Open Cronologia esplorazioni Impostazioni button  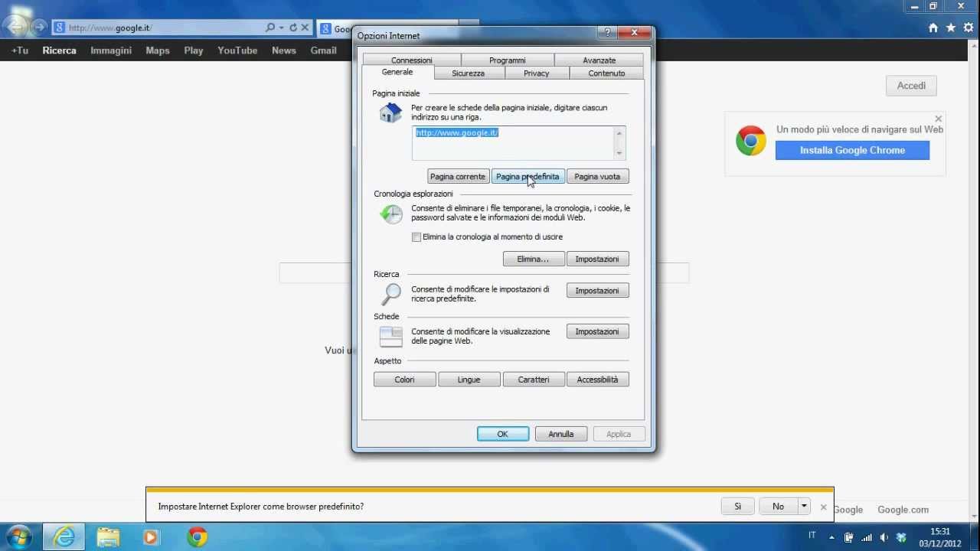coord(597,259)
